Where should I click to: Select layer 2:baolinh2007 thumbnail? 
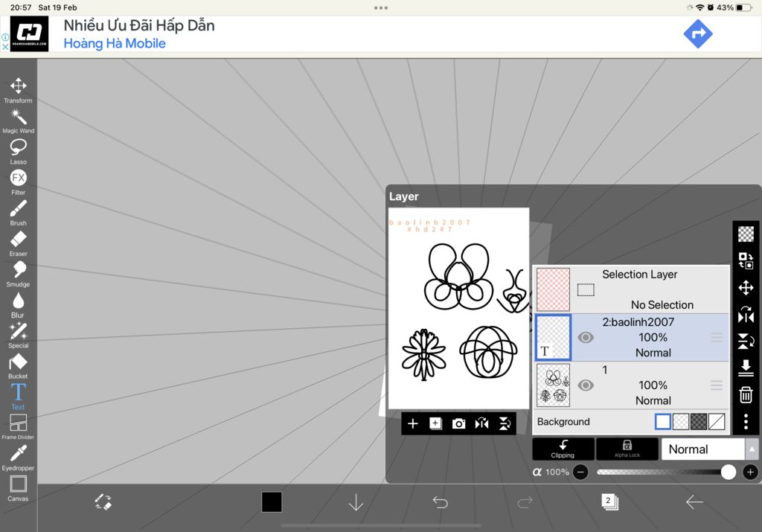pyautogui.click(x=553, y=338)
